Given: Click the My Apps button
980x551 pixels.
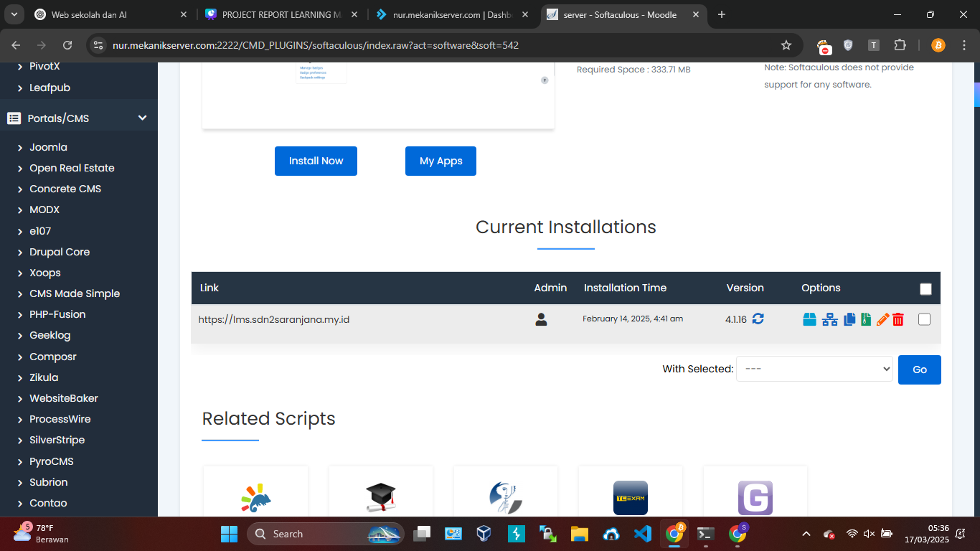Looking at the screenshot, I should pos(440,161).
